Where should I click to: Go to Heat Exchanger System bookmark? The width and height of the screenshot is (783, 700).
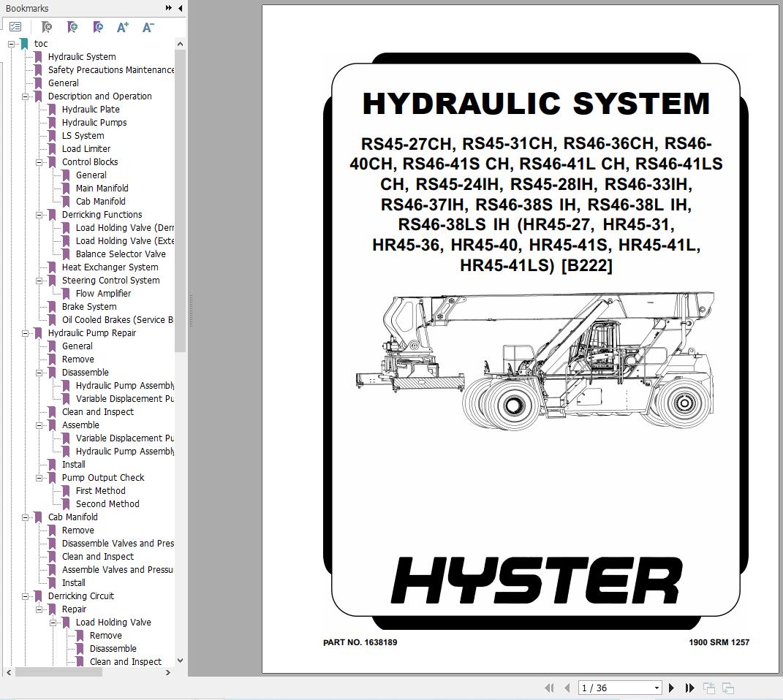(x=110, y=267)
